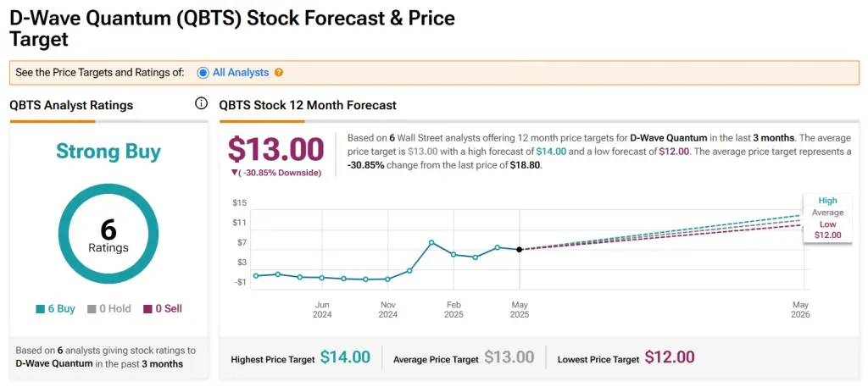Click the Feb 2025 data point on the chart
Image resolution: width=868 pixels, height=387 pixels.
click(453, 254)
